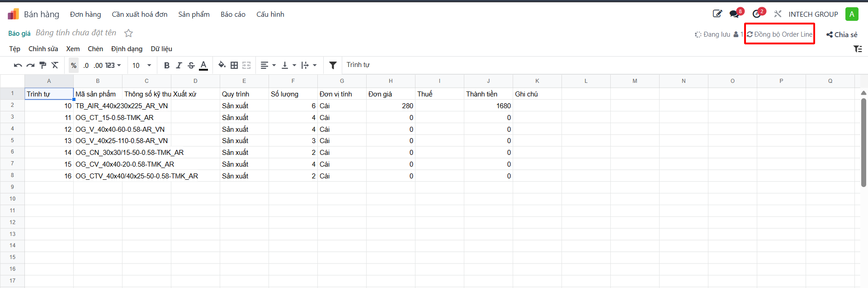
Task: Apply percent number format
Action: click(x=74, y=65)
